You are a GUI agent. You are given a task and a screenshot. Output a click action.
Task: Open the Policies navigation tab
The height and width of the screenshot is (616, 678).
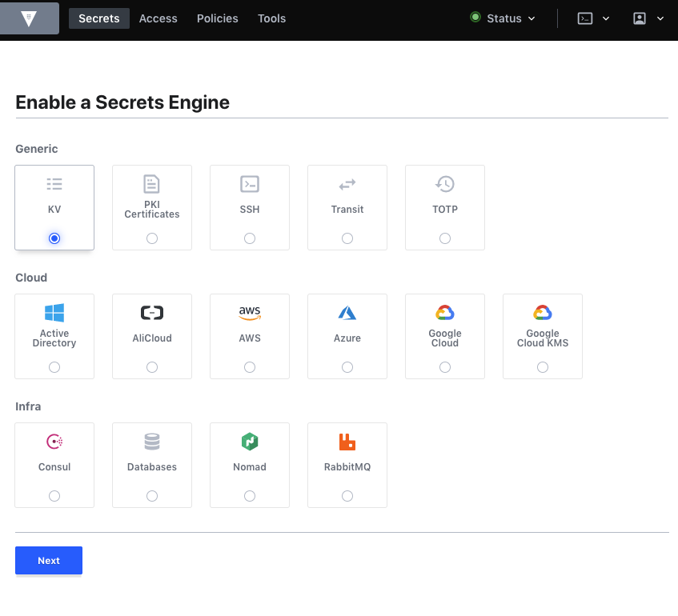pos(218,18)
